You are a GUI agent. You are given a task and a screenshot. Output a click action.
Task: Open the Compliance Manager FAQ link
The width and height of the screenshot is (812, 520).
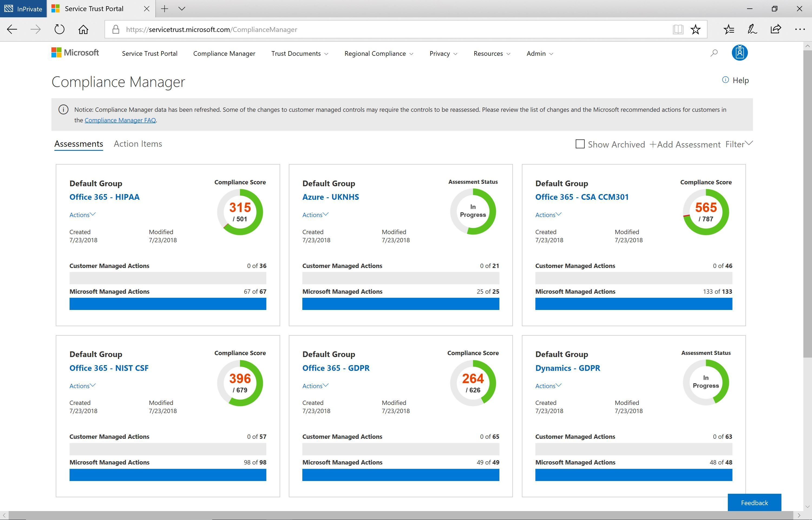[120, 120]
